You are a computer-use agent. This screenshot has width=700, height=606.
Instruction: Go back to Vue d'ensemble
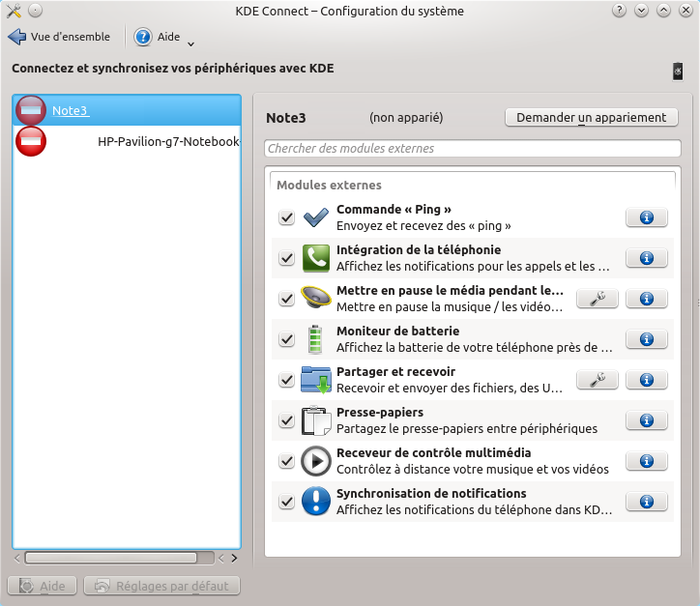pyautogui.click(x=60, y=38)
